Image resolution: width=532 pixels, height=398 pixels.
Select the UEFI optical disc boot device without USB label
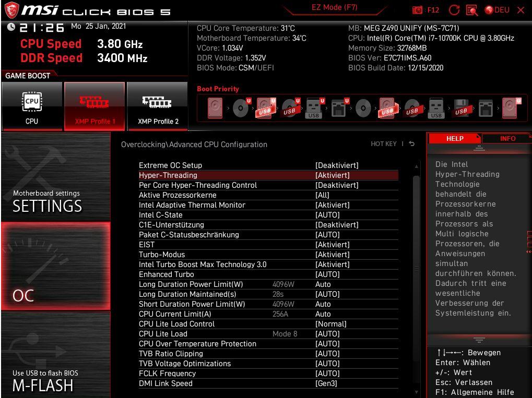click(x=241, y=108)
